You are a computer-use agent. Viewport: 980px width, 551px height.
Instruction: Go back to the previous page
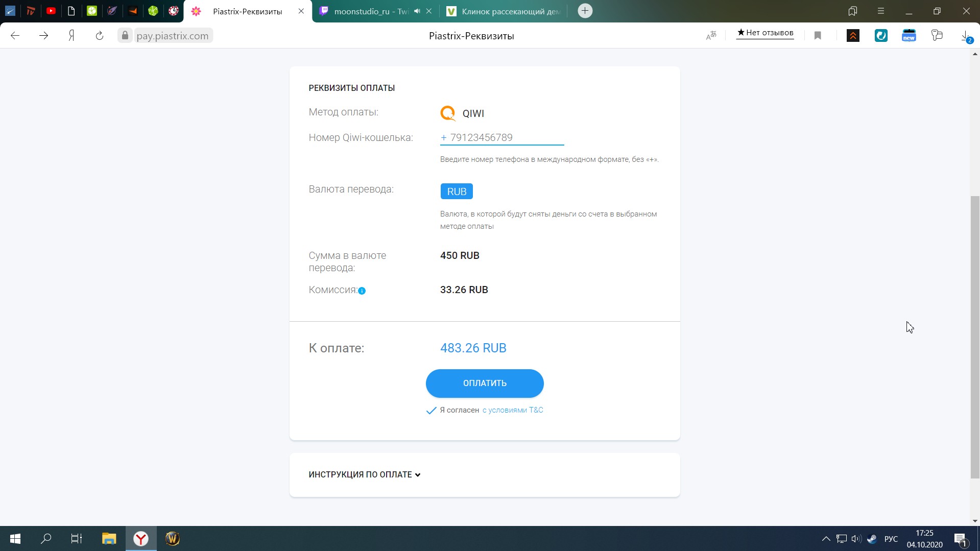(15, 36)
